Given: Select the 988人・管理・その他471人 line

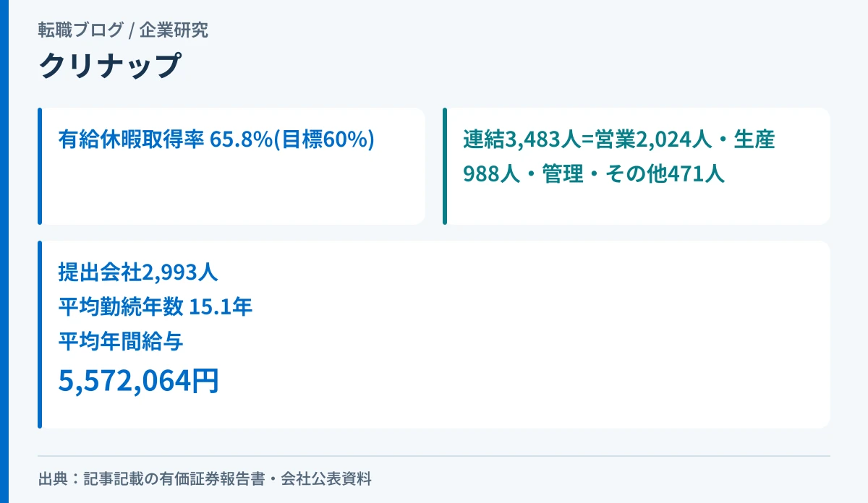Looking at the screenshot, I should click(x=594, y=173).
